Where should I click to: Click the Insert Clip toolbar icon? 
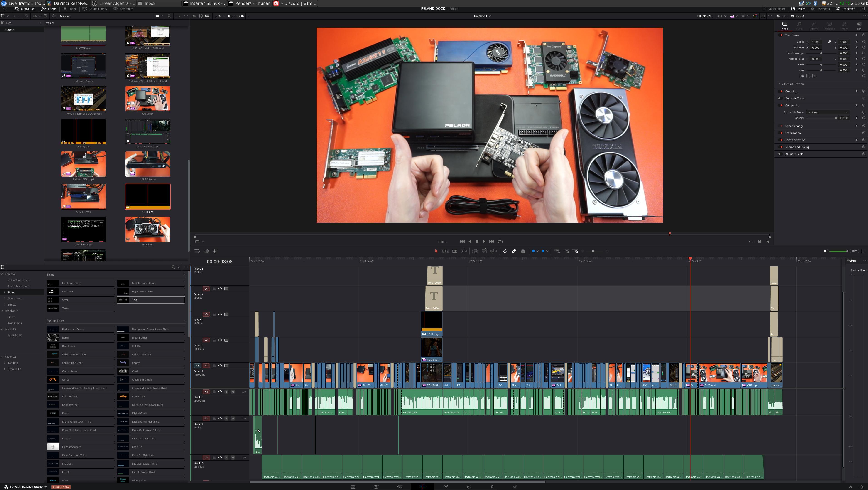pyautogui.click(x=475, y=251)
